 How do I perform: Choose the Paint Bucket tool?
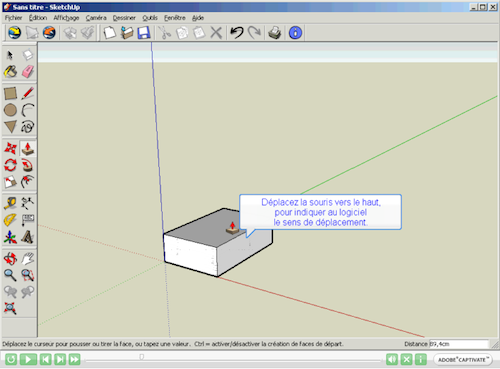coord(10,72)
